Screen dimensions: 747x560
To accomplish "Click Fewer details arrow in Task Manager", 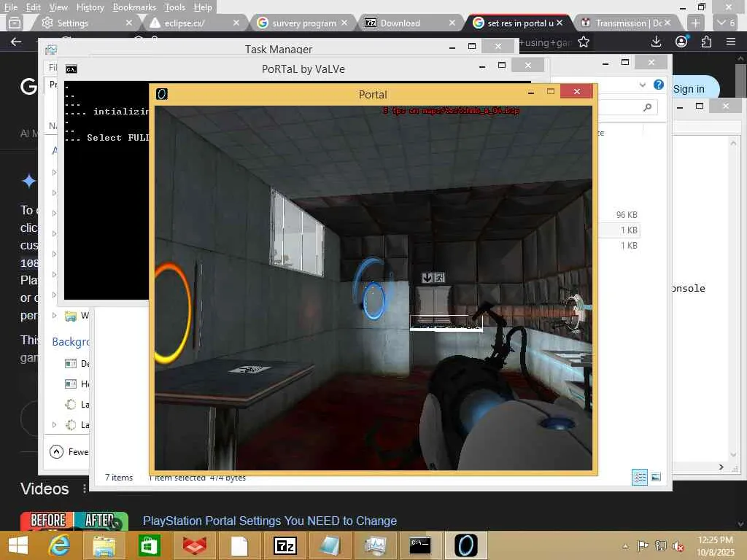I will (56, 451).
